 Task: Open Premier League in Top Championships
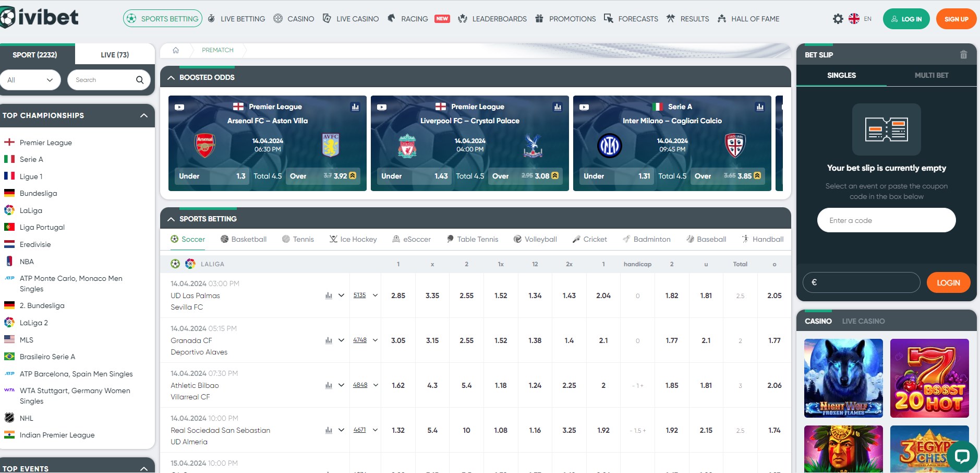[x=46, y=143]
